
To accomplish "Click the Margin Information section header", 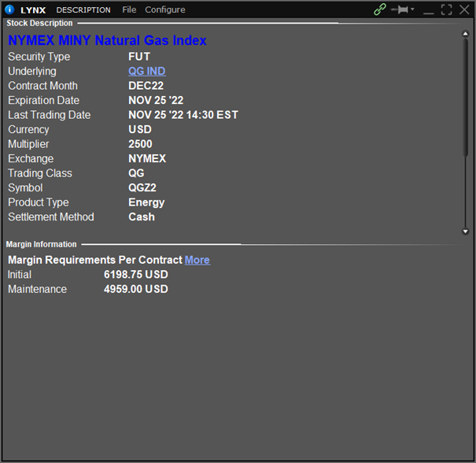I will point(41,244).
